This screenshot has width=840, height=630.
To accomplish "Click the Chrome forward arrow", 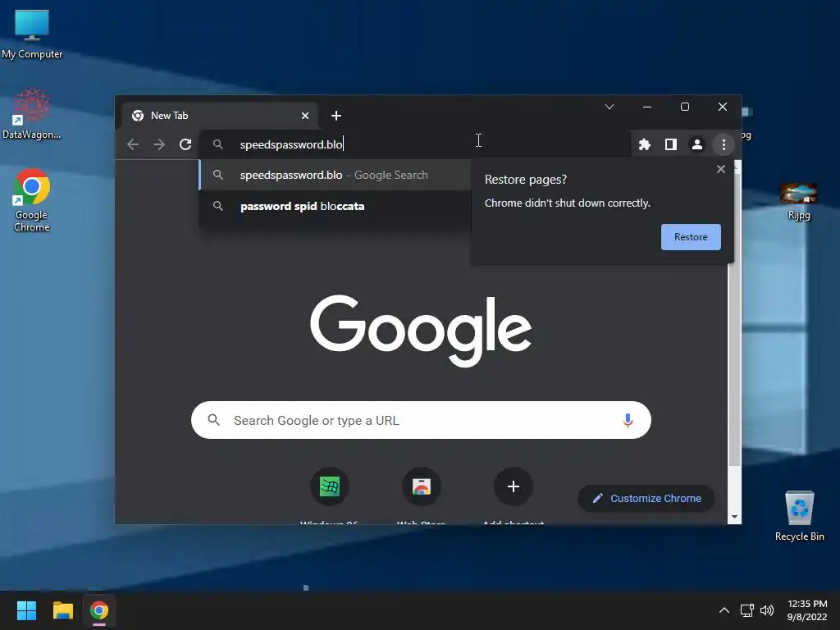I will [159, 144].
